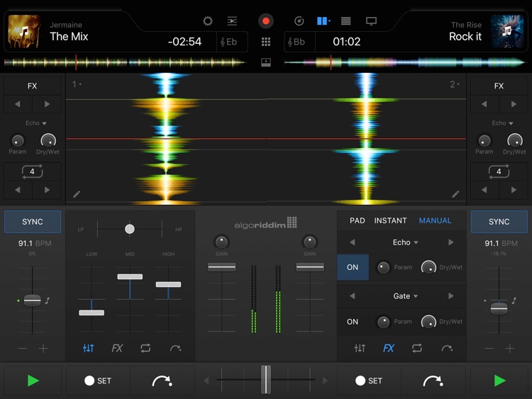The width and height of the screenshot is (532, 399).
Task: Turn off the Echo effect ON button
Action: click(353, 267)
